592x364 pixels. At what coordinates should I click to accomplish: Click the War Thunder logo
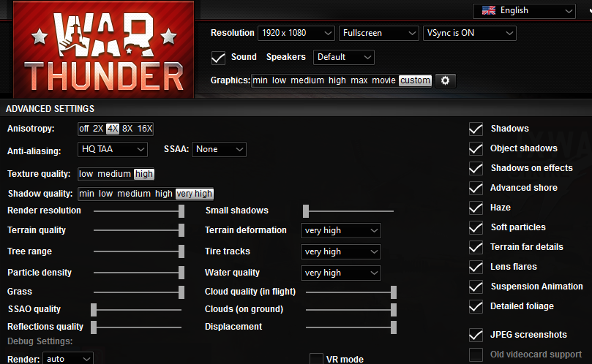point(104,50)
